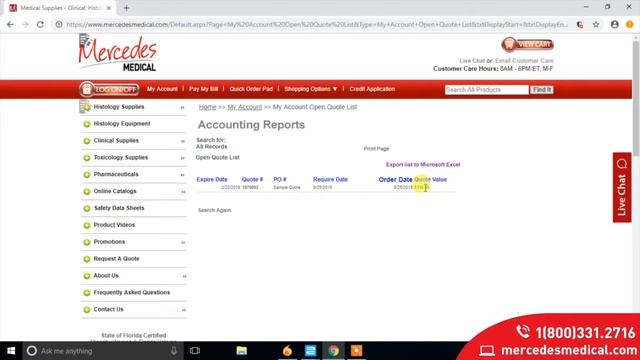This screenshot has height=360, width=640.
Task: Open Task View in the taskbar
Action: [195, 351]
